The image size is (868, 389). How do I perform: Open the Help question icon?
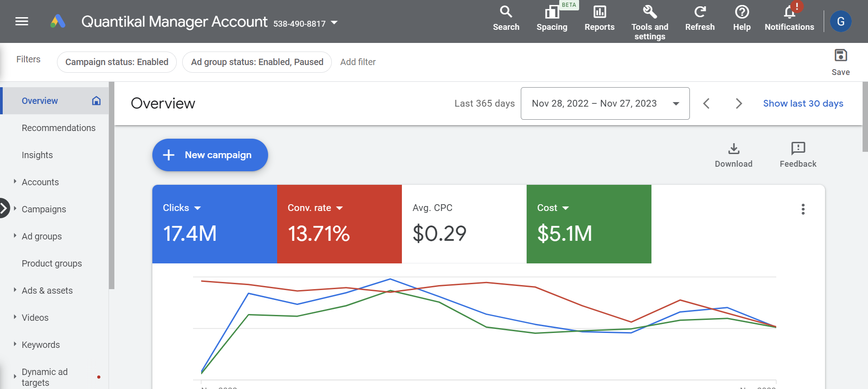[742, 12]
